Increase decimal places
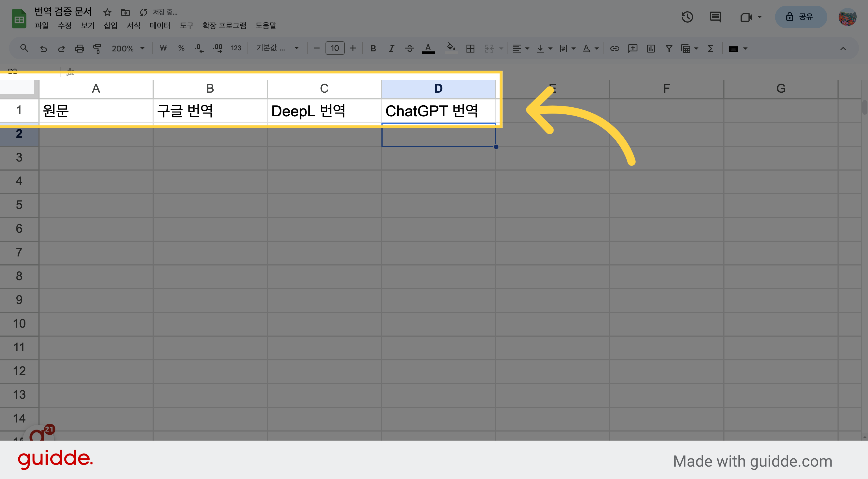The height and width of the screenshot is (479, 868). point(217,48)
